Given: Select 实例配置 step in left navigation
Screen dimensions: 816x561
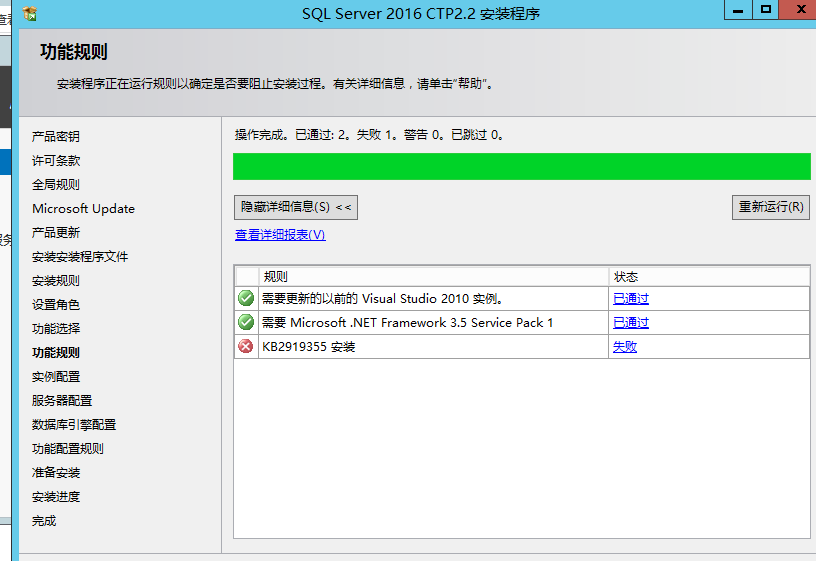Looking at the screenshot, I should click(x=56, y=376).
